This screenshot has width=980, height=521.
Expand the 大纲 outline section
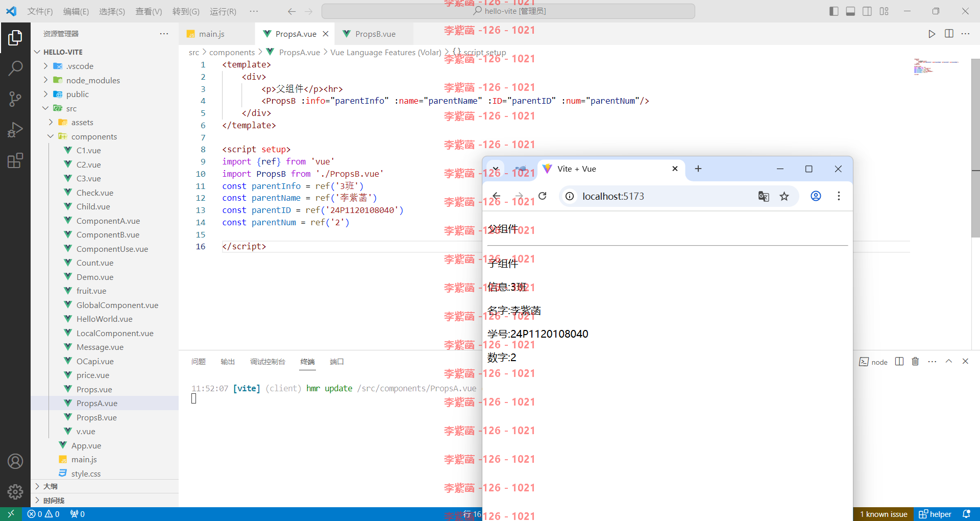[105, 486]
